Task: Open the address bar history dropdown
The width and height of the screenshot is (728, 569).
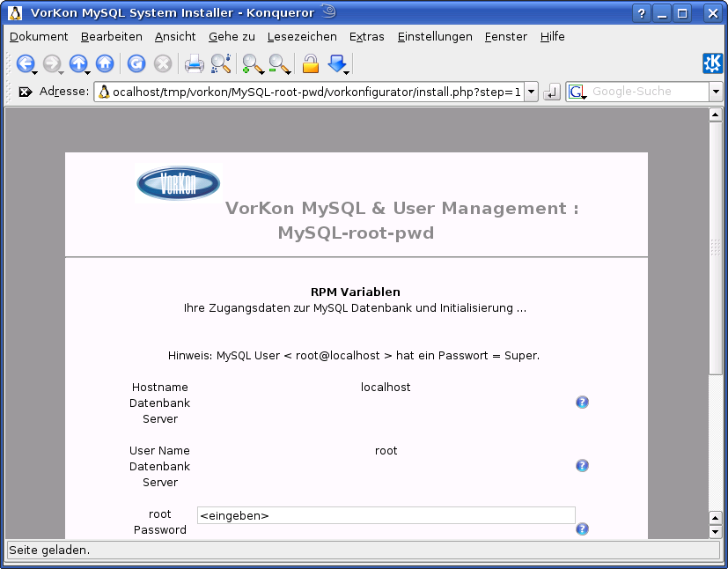Action: (532, 91)
